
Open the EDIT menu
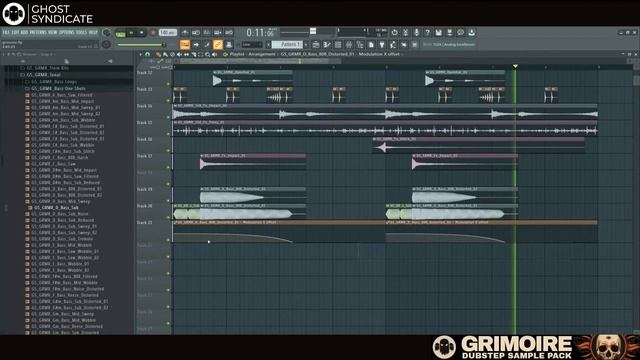[x=15, y=32]
